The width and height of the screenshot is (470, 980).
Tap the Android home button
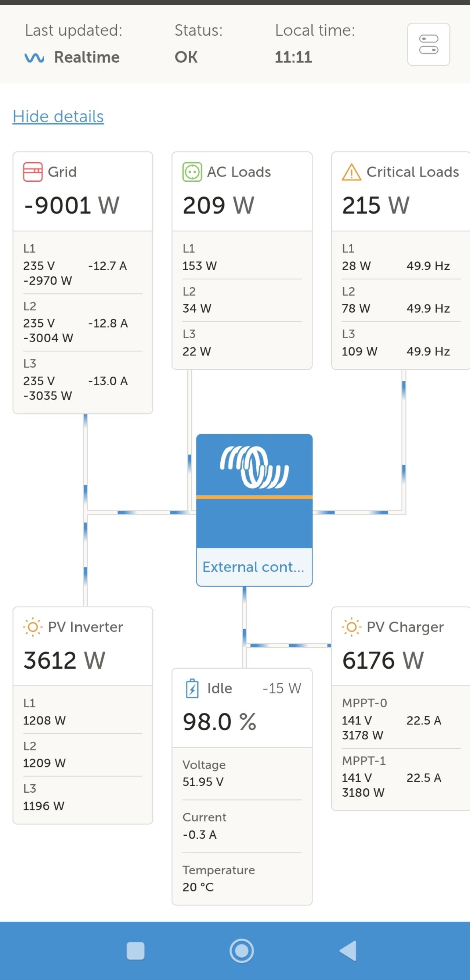[242, 951]
